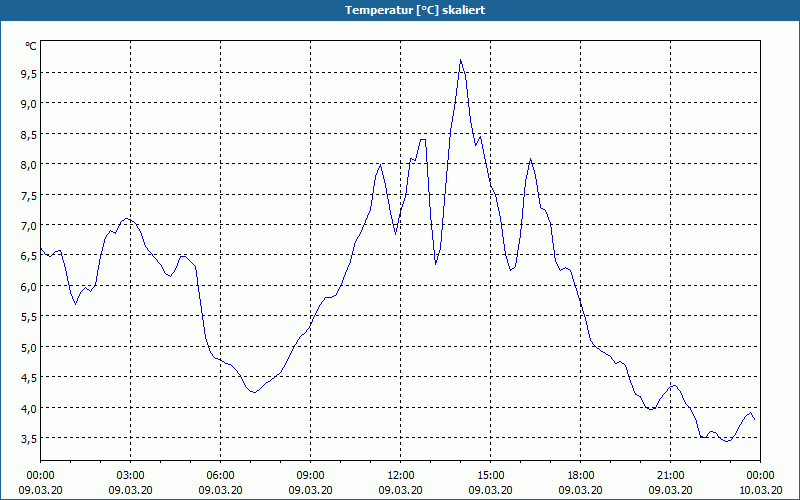Click the 09.03.20 date under 09:00
Screen dimensions: 800x500
310,490
